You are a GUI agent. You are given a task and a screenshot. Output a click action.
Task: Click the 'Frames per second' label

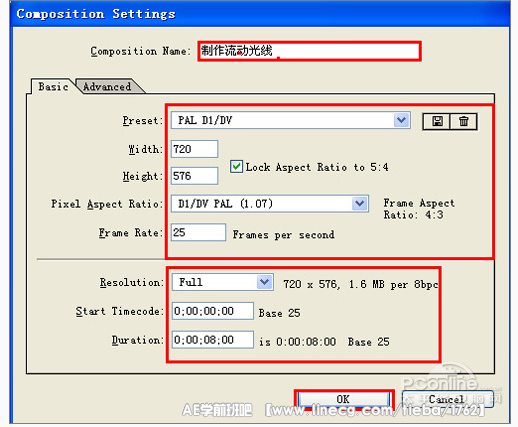[283, 235]
